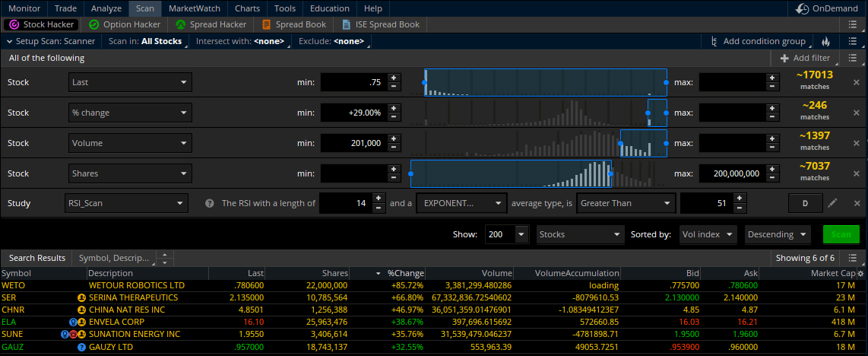Decrease the RSI threshold 51 with minus
868x356 pixels.
[x=739, y=208]
